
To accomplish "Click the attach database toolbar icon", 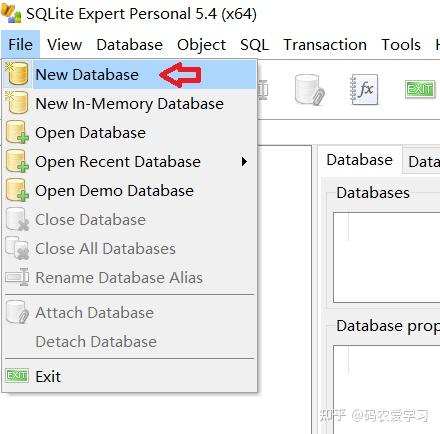I will (310, 90).
